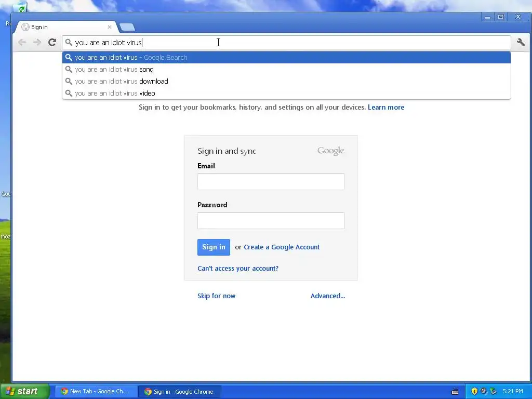This screenshot has height=399, width=532.
Task: Open the Advanced... link
Action: coord(328,296)
